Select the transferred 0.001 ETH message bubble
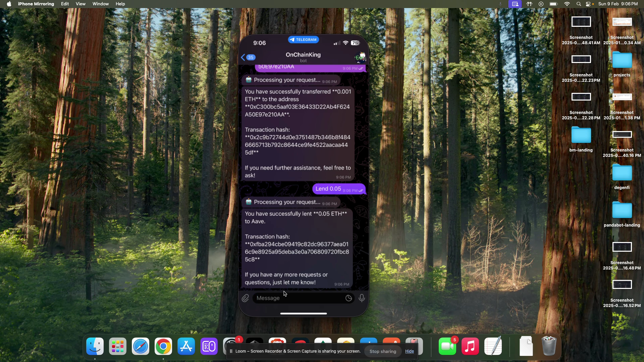 (x=298, y=133)
